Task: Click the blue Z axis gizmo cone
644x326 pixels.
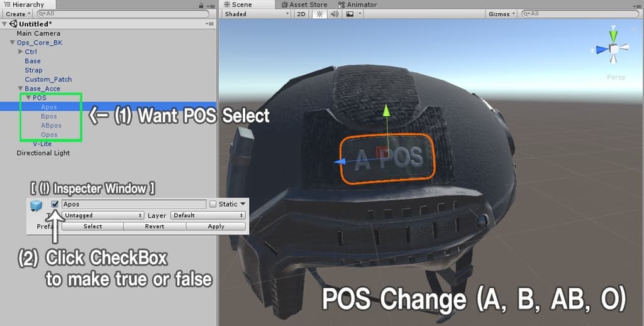Action: (602, 50)
